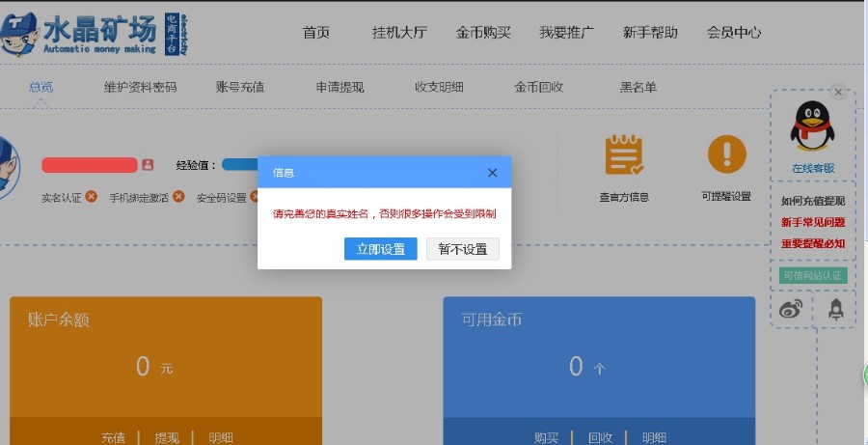Open the 新手常见问题 link
Image resolution: width=868 pixels, height=445 pixels.
813,222
